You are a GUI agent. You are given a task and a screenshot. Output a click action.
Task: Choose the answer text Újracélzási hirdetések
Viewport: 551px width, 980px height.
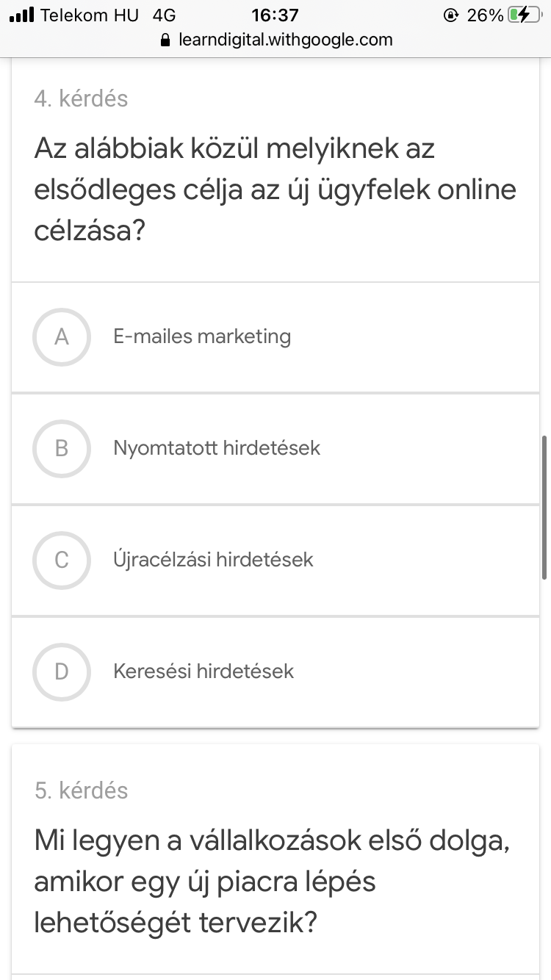213,560
